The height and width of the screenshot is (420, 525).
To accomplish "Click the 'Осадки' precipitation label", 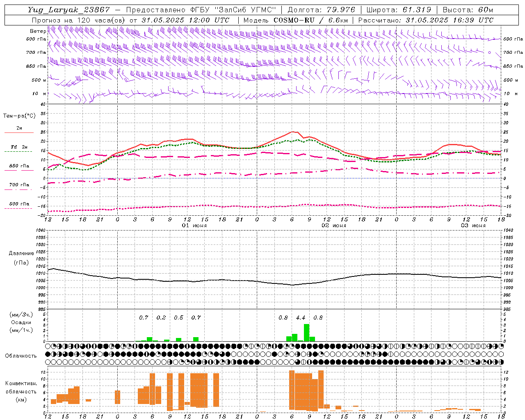I will (21, 322).
